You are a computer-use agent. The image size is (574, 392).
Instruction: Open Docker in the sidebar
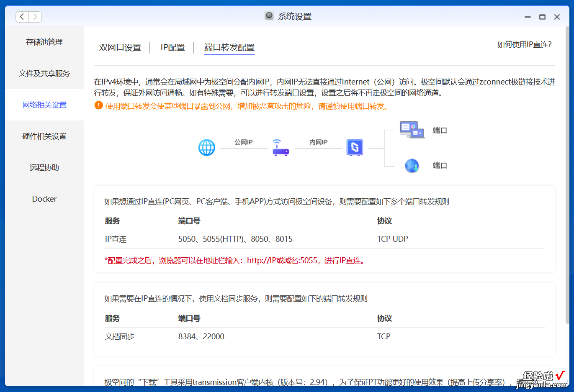pyautogui.click(x=44, y=199)
